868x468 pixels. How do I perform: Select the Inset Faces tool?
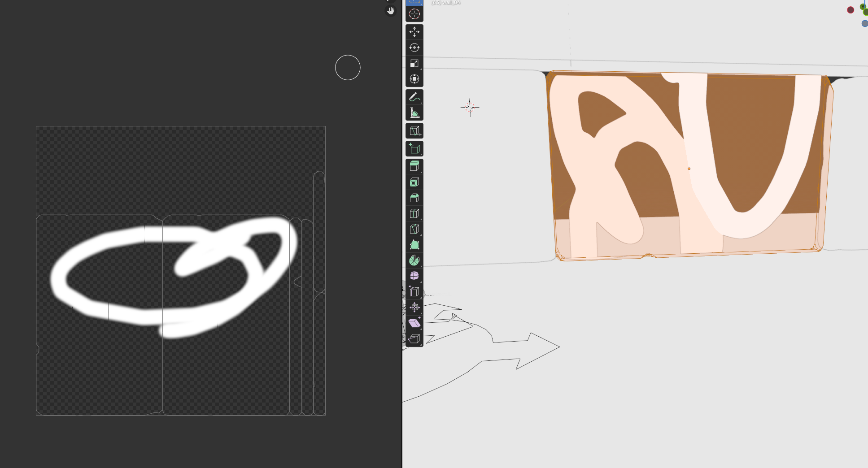414,182
